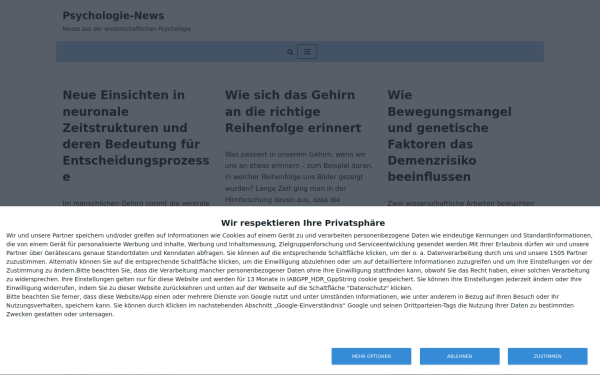This screenshot has width=600, height=375.
Task: Click the ZUSTIMMEN button
Action: [548, 356]
